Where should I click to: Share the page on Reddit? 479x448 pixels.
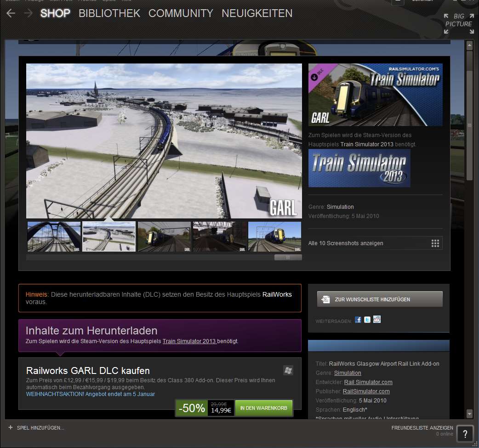click(377, 320)
